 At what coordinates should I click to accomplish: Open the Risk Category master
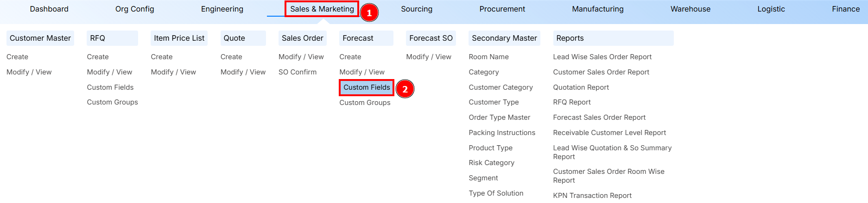491,163
